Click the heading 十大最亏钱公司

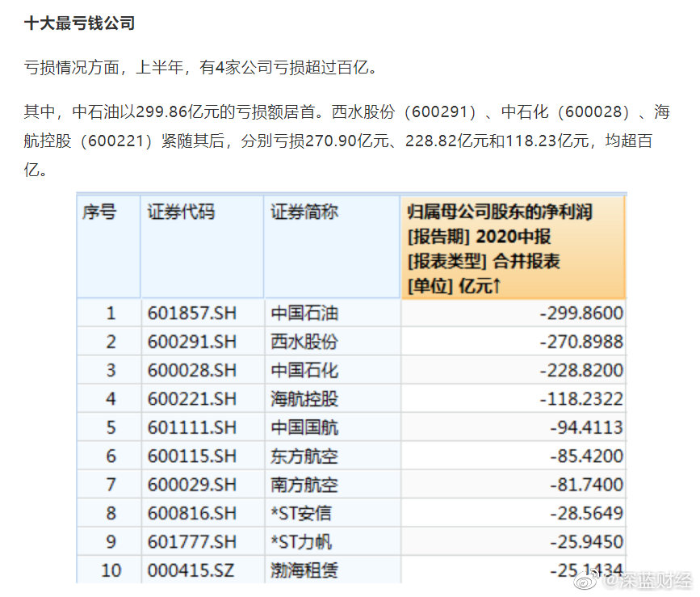point(79,23)
